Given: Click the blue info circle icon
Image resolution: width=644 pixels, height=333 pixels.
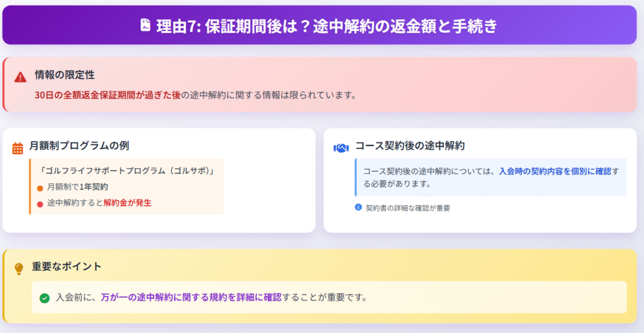Looking at the screenshot, I should 358,207.
